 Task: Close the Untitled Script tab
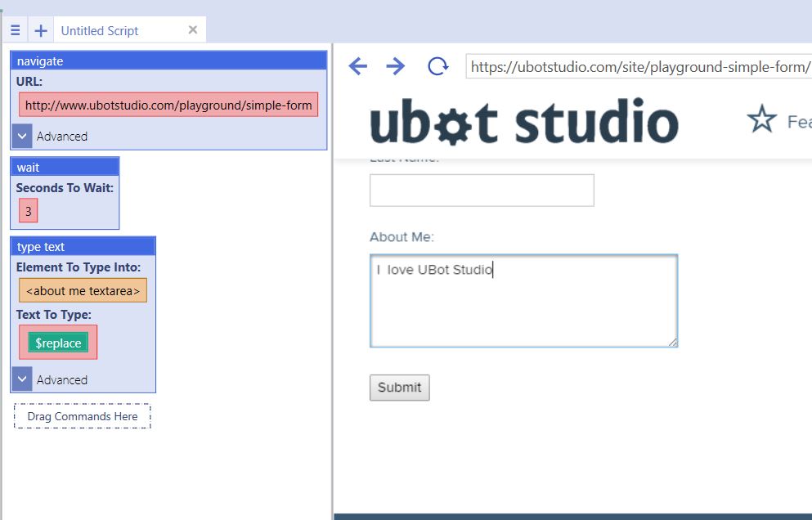(x=193, y=30)
